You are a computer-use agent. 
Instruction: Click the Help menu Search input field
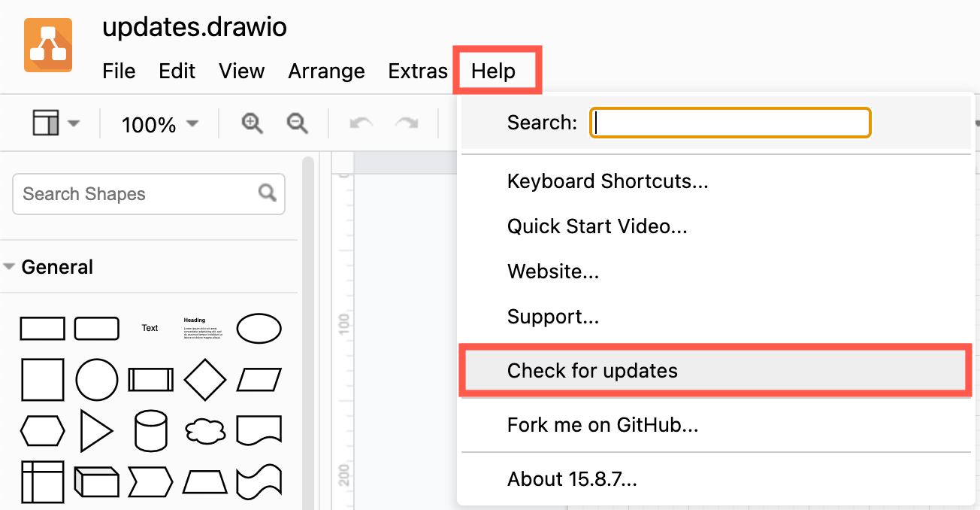[729, 122]
